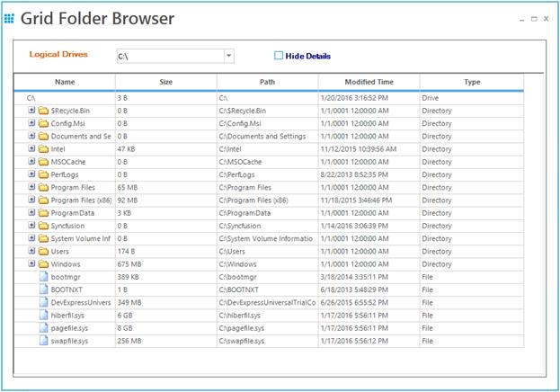560x392 pixels.
Task: Click the hiberfil.sys file icon
Action: pos(43,316)
